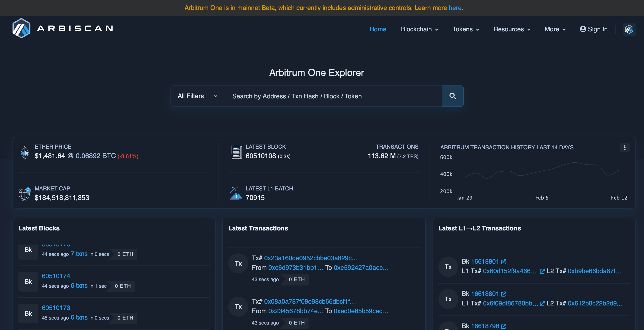The height and width of the screenshot is (330, 644).
Task: Click the 'here' link in the top banner
Action: point(455,8)
